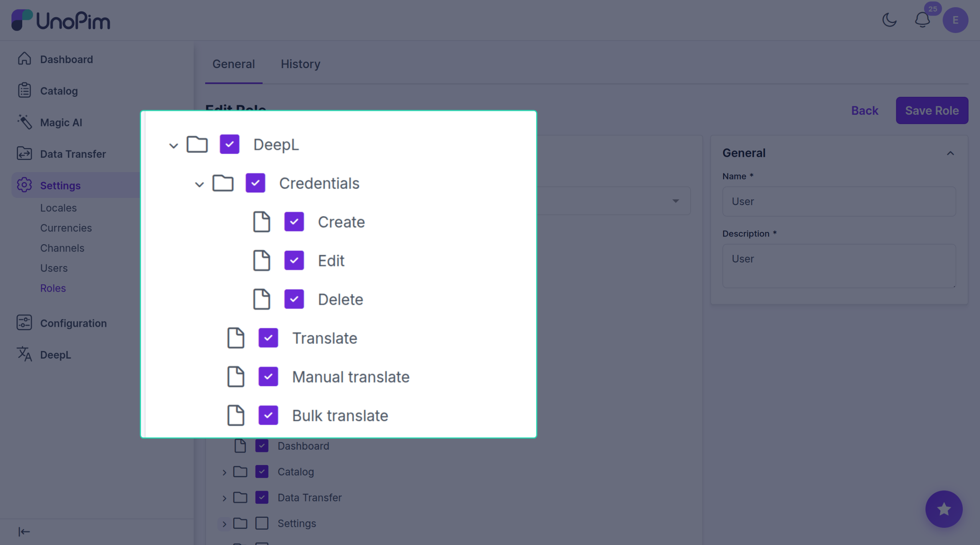Click the Data Transfer folder icon
Viewport: 980px width, 545px height.
pyautogui.click(x=24, y=153)
